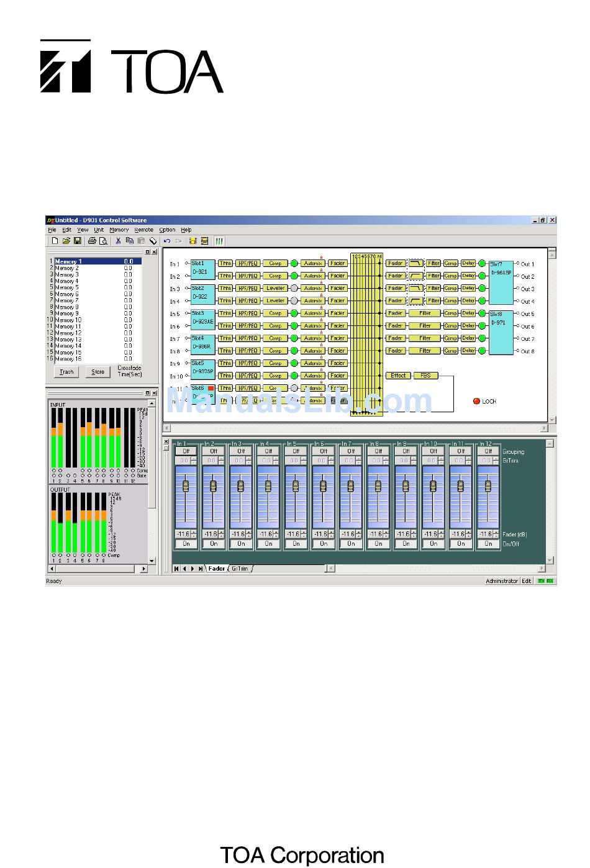The image size is (590, 868).
Task: Close the memory list panel
Action: coord(154,252)
